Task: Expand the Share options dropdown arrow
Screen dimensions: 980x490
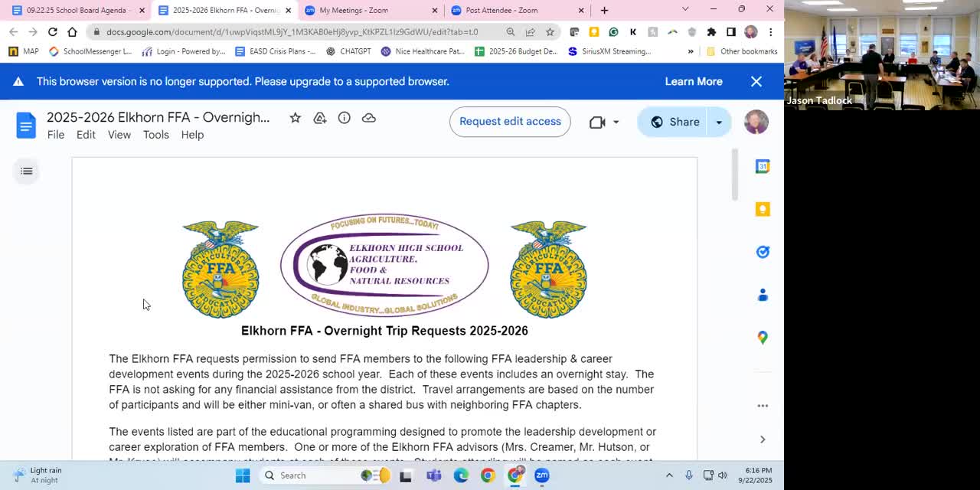Action: 719,122
